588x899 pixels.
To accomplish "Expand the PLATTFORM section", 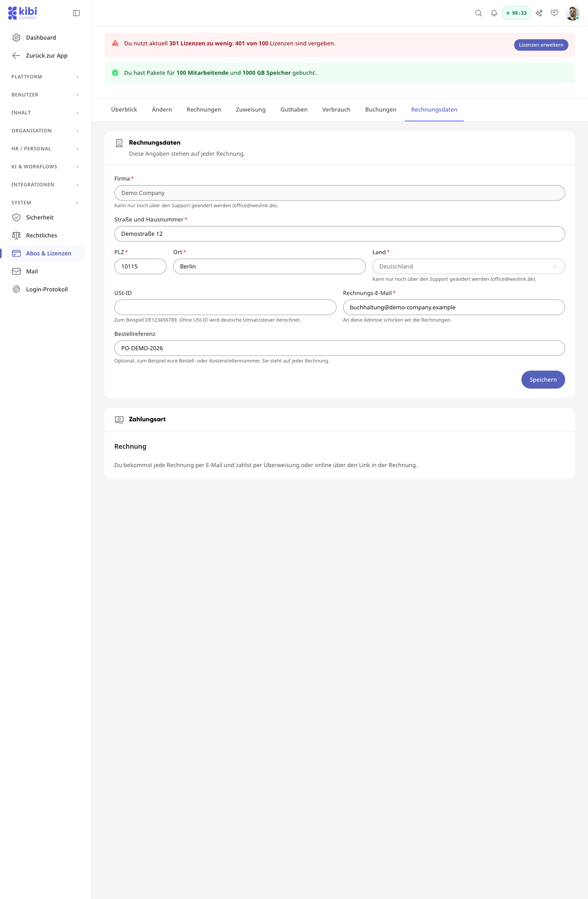I will [x=45, y=77].
